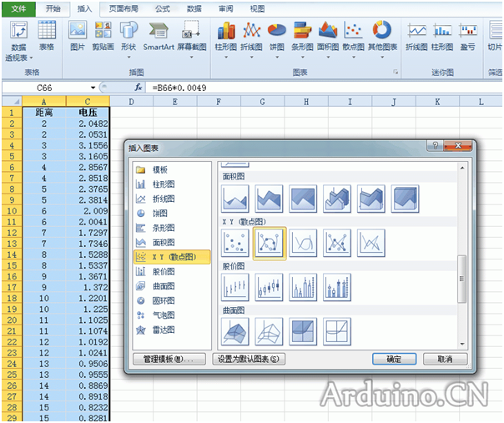This screenshot has width=504, height=423.
Task: Click the 管理模板 manage templates button
Action: 168,359
